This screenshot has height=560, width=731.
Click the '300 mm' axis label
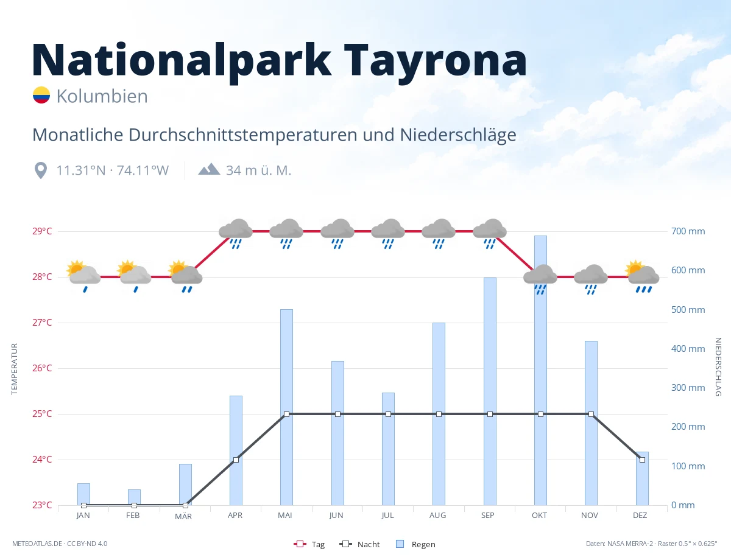point(689,388)
